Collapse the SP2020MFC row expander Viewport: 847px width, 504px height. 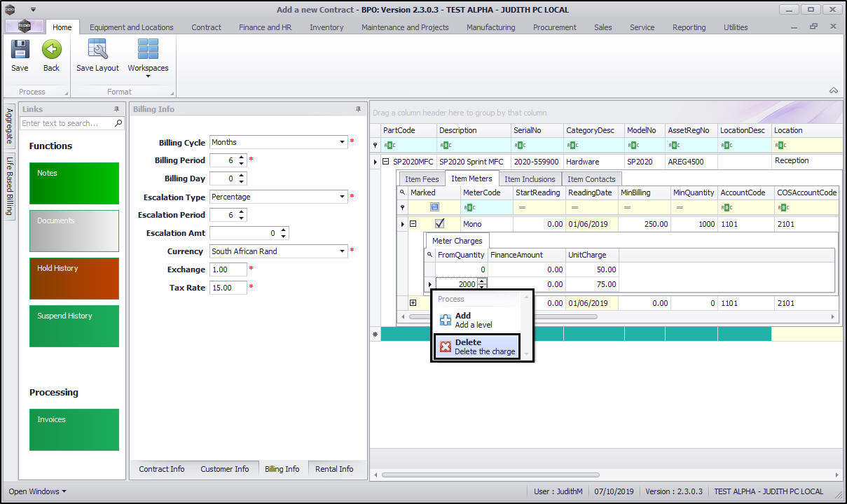386,162
